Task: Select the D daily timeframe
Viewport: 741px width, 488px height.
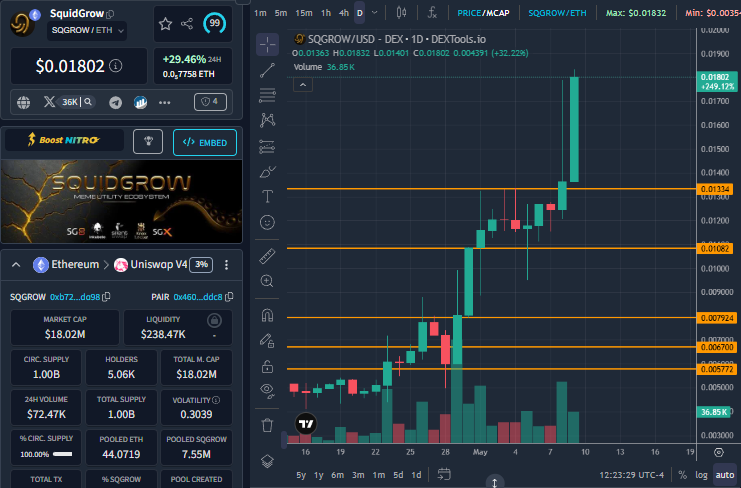Action: pyautogui.click(x=360, y=13)
